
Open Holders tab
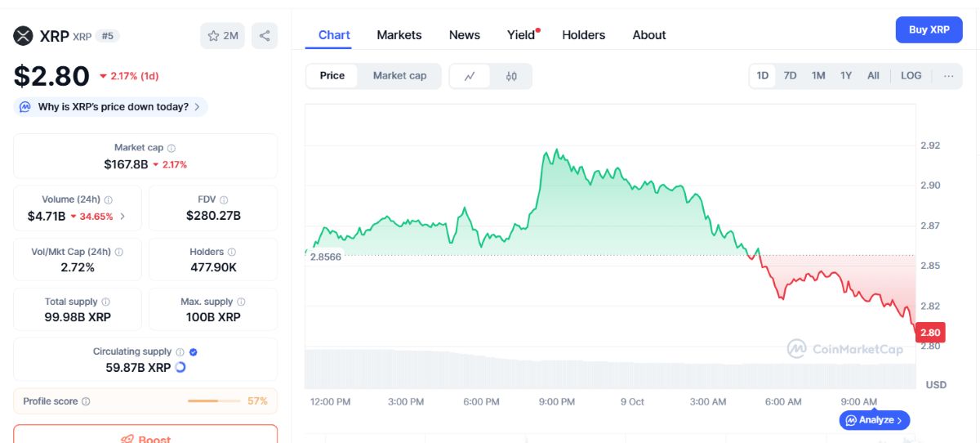tap(584, 35)
